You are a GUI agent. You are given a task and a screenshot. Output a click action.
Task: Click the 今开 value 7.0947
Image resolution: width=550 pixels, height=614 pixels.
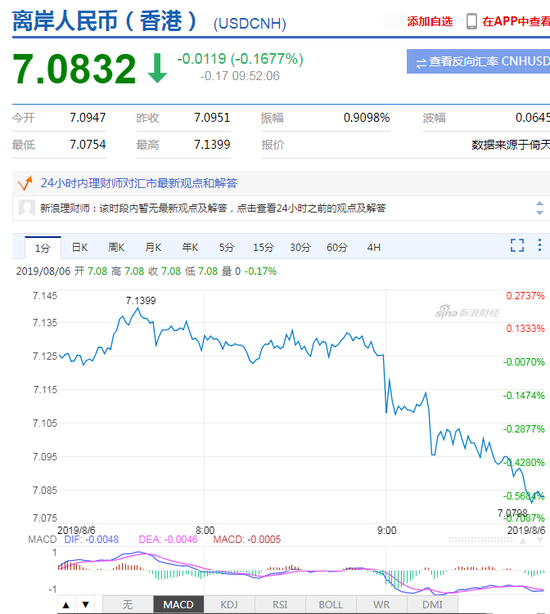click(x=88, y=117)
